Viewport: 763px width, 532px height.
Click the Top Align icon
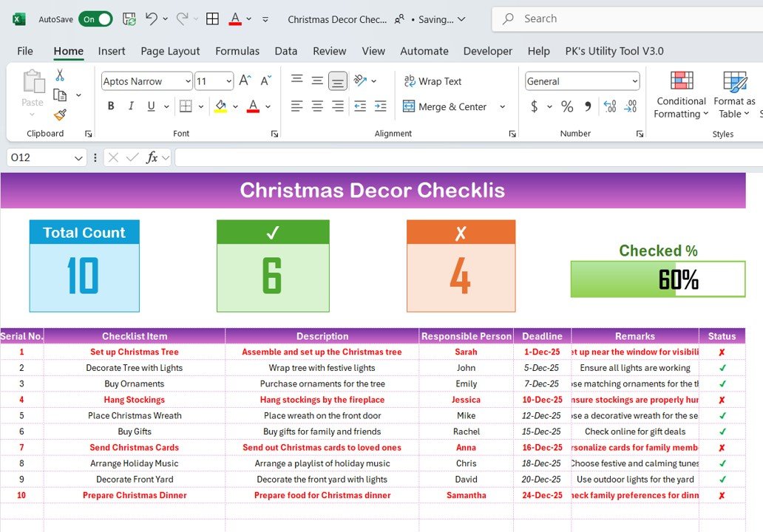(x=296, y=81)
